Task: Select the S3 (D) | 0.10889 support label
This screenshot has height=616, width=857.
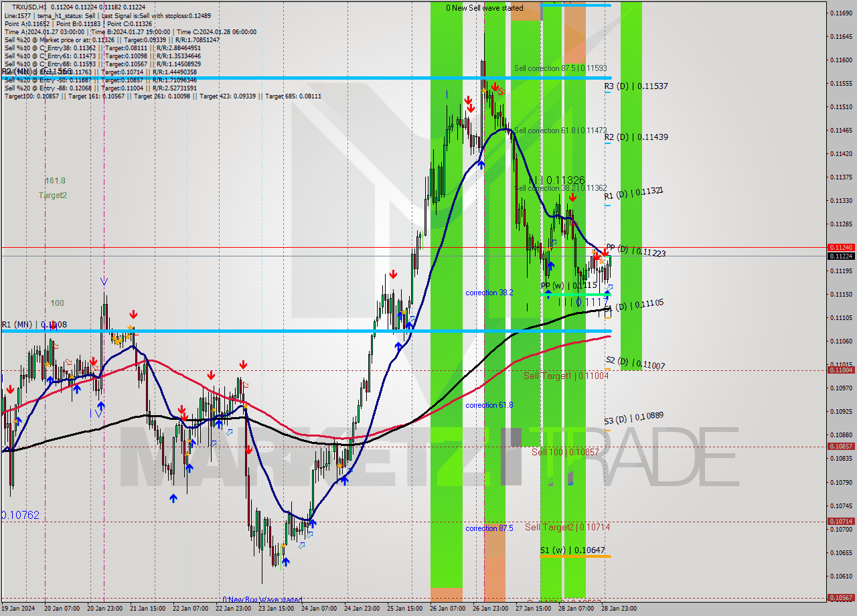Action: (634, 418)
